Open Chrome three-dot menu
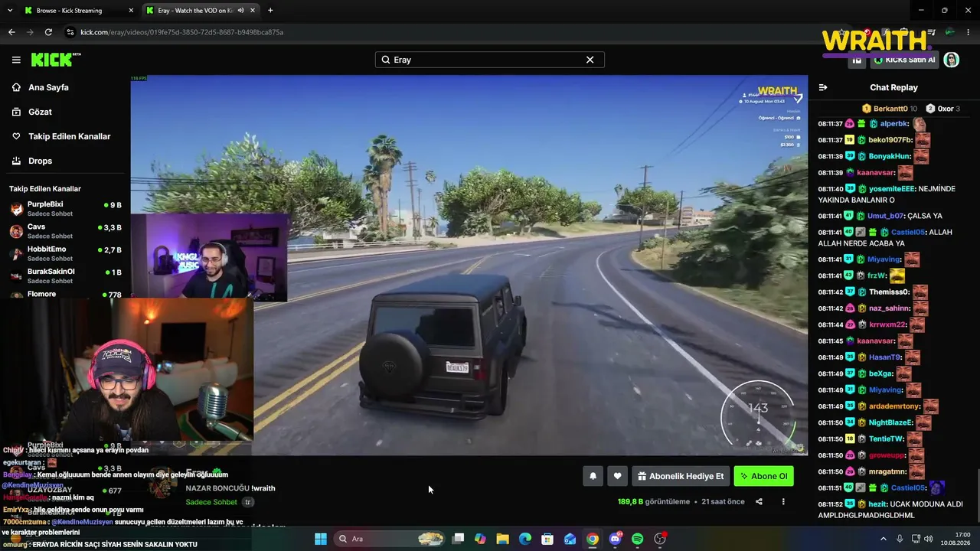 pos(968,32)
